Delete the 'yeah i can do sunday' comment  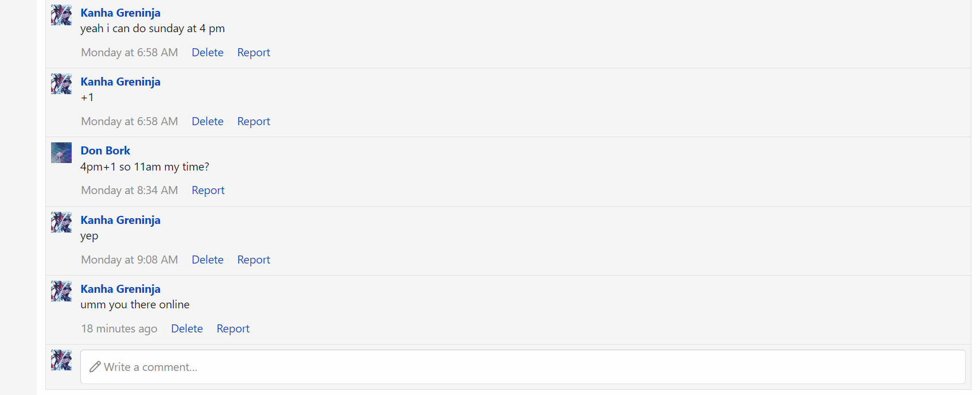(208, 52)
